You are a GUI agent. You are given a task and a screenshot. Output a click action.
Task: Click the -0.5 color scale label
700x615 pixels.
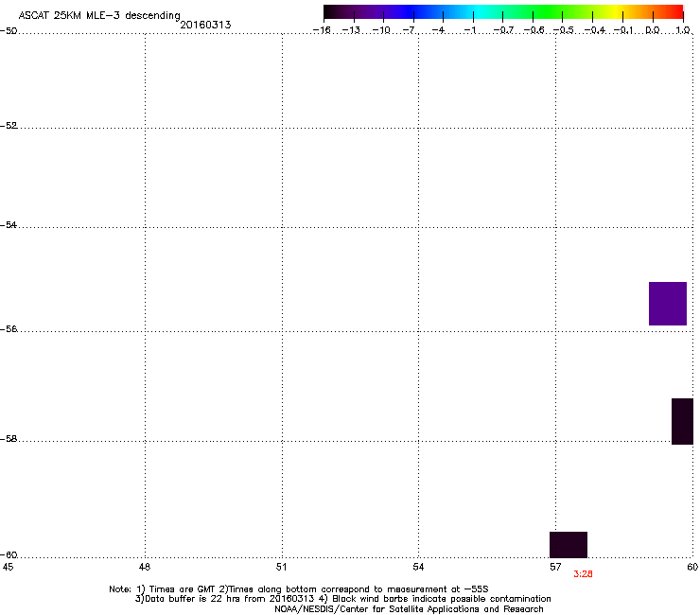click(564, 30)
